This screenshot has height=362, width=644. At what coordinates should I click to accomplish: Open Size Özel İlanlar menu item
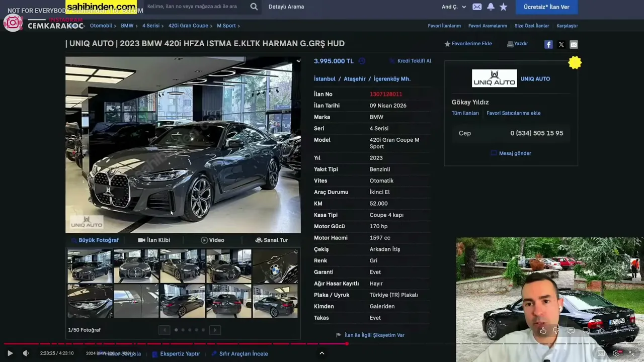532,26
